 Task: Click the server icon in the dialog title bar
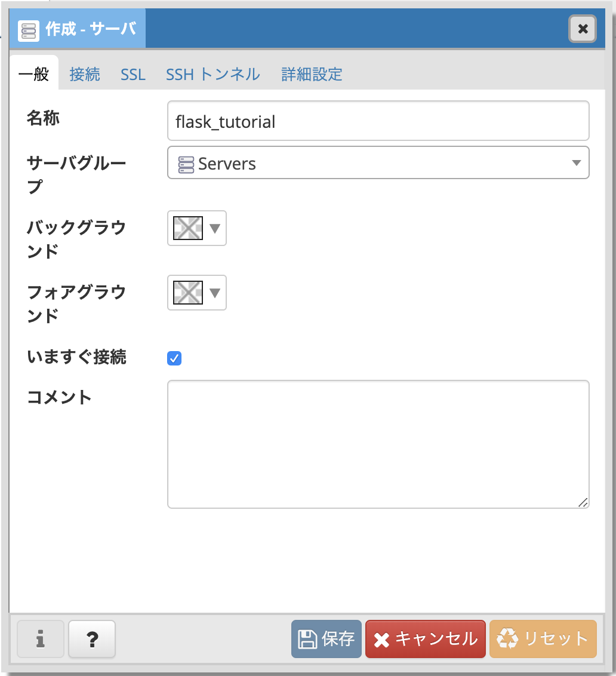click(28, 27)
